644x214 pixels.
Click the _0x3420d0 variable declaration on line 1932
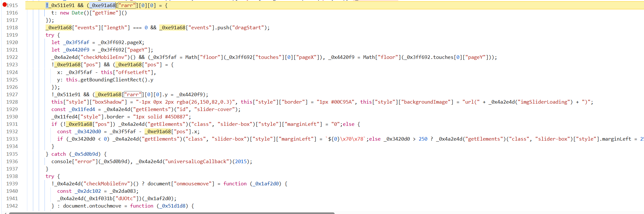pos(88,132)
